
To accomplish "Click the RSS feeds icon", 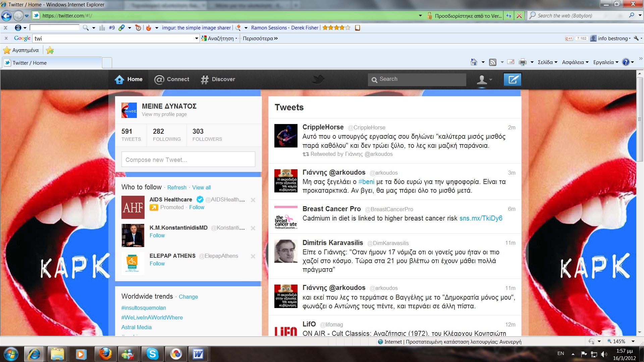I will [x=492, y=62].
